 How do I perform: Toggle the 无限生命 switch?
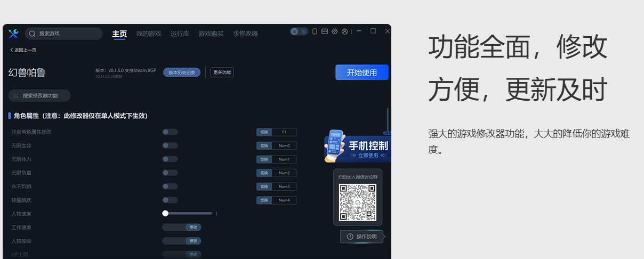(x=170, y=145)
